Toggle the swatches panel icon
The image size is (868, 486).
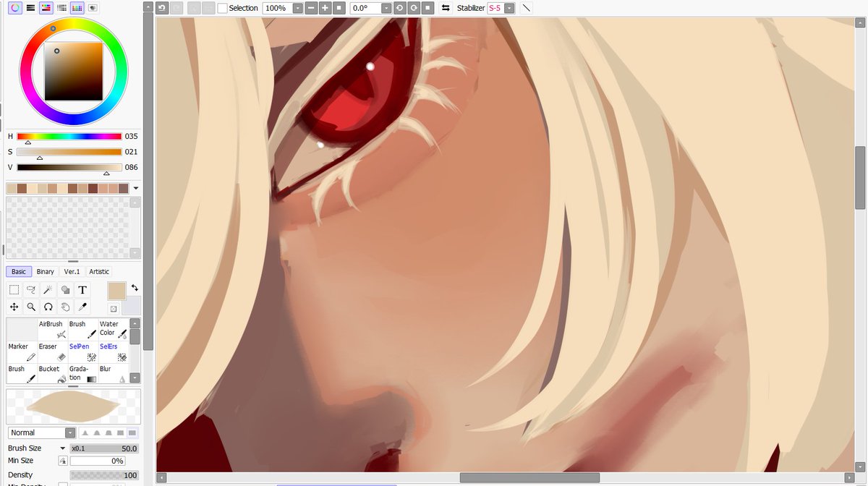coord(77,7)
